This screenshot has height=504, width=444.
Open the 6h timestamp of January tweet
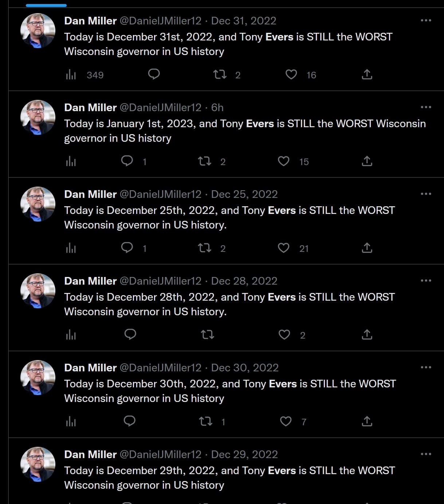[217, 107]
